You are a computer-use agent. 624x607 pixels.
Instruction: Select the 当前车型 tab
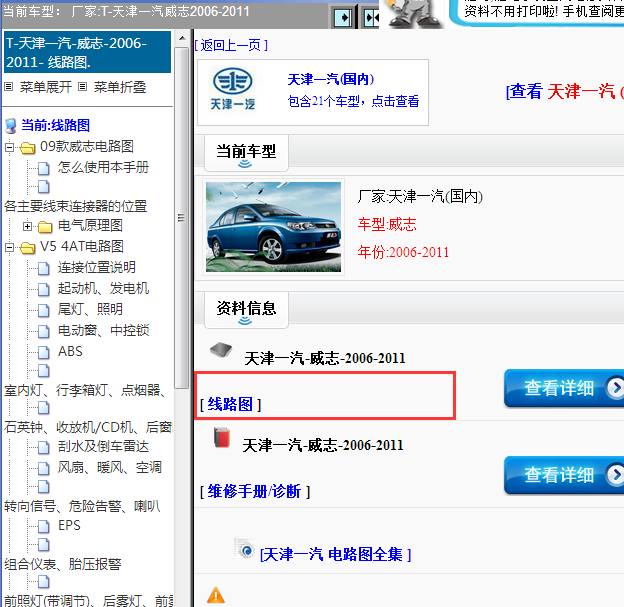point(246,153)
